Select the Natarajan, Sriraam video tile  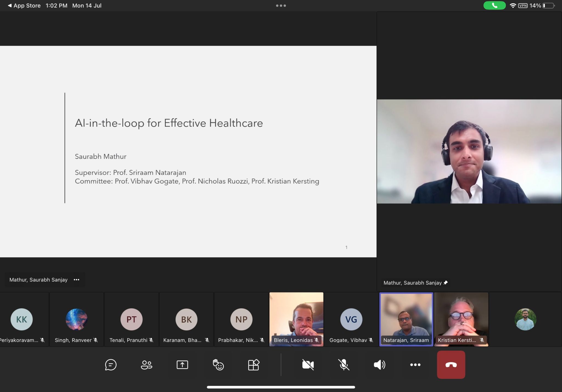(406, 319)
